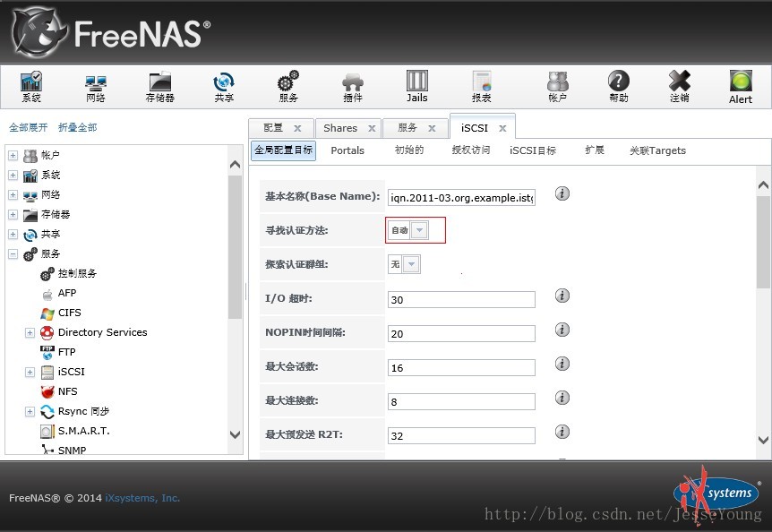The width and height of the screenshot is (772, 532).
Task: Open the 关联Targets sub-tab
Action: (x=657, y=150)
